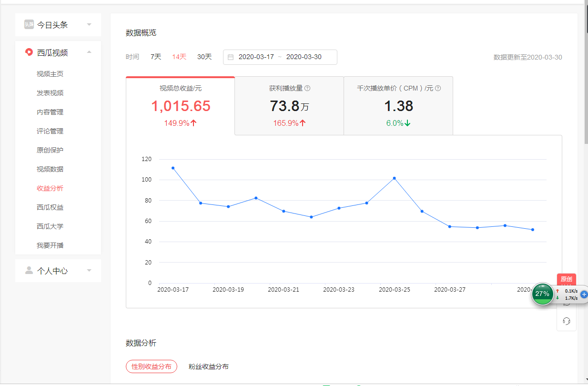The height and width of the screenshot is (386, 588).
Task: Select the 7天 time range
Action: click(x=156, y=57)
